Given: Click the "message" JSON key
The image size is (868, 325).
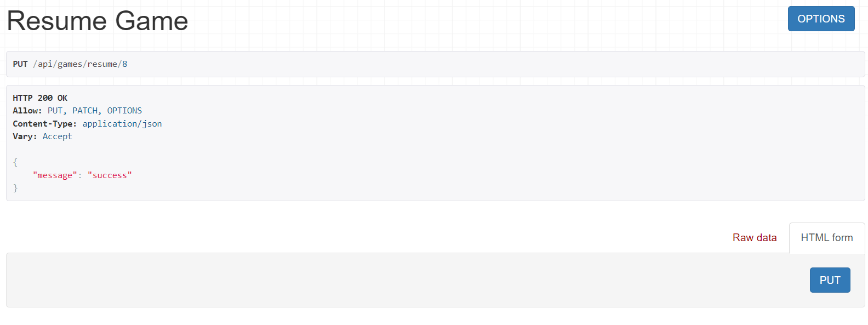Looking at the screenshot, I should (x=55, y=175).
